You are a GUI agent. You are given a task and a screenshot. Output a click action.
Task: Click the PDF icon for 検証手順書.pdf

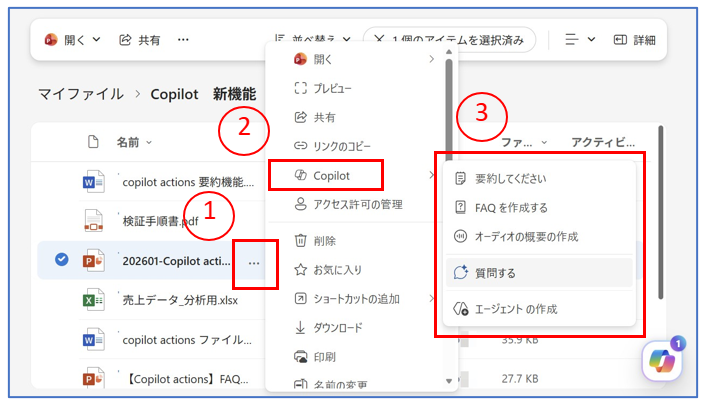[93, 221]
